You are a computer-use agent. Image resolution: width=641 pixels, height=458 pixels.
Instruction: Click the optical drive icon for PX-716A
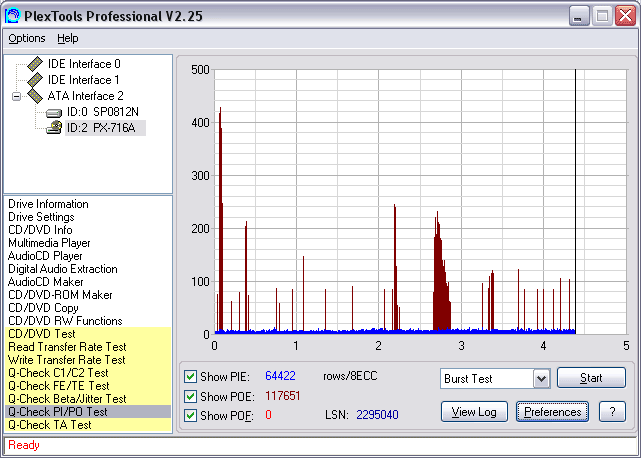tap(54, 128)
